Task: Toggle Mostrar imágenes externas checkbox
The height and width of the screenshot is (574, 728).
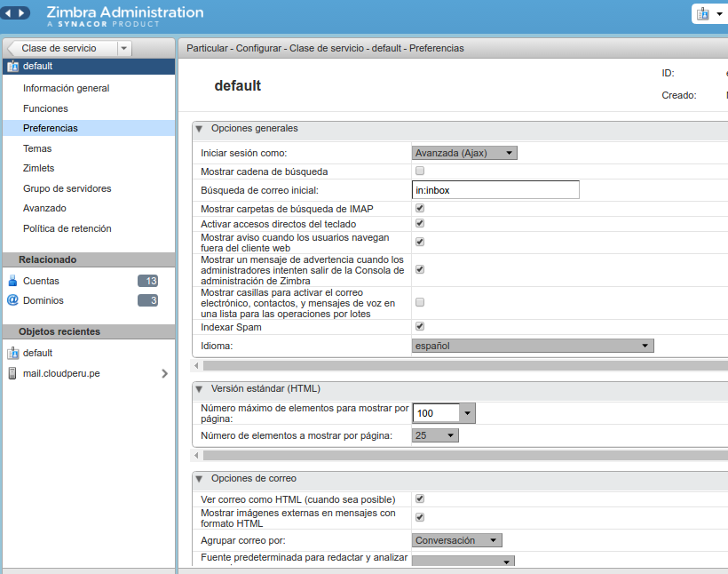Action: pos(420,517)
